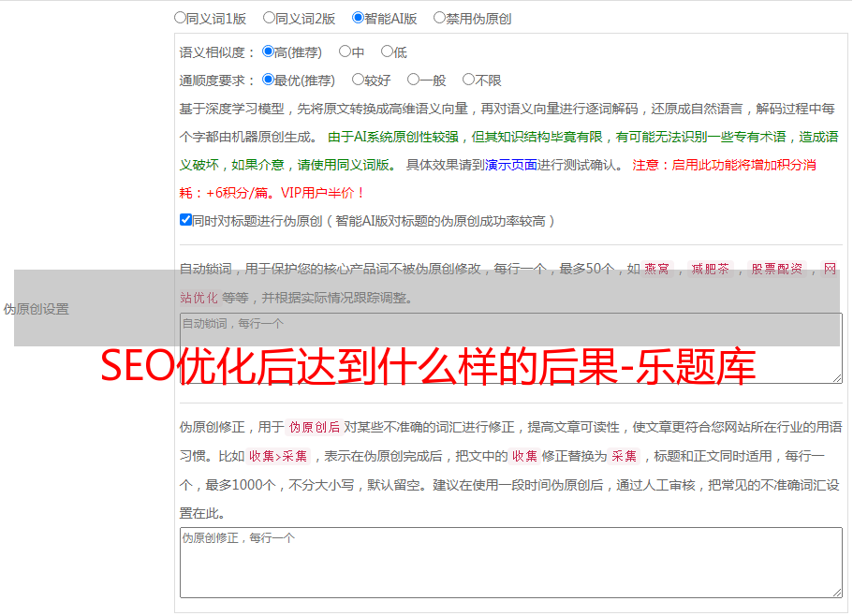Click the red VIP用户半价 notice
Viewport: 853px width, 616px height.
(x=322, y=193)
